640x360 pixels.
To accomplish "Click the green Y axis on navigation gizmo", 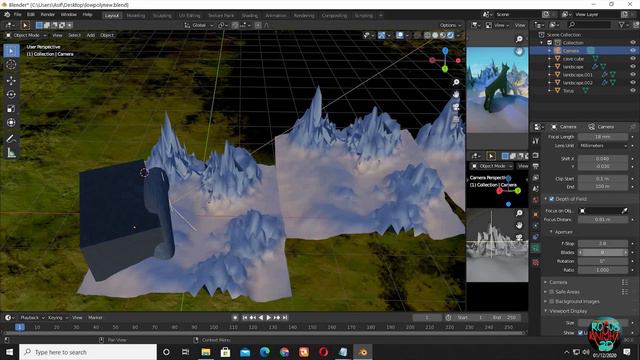I will [x=445, y=69].
